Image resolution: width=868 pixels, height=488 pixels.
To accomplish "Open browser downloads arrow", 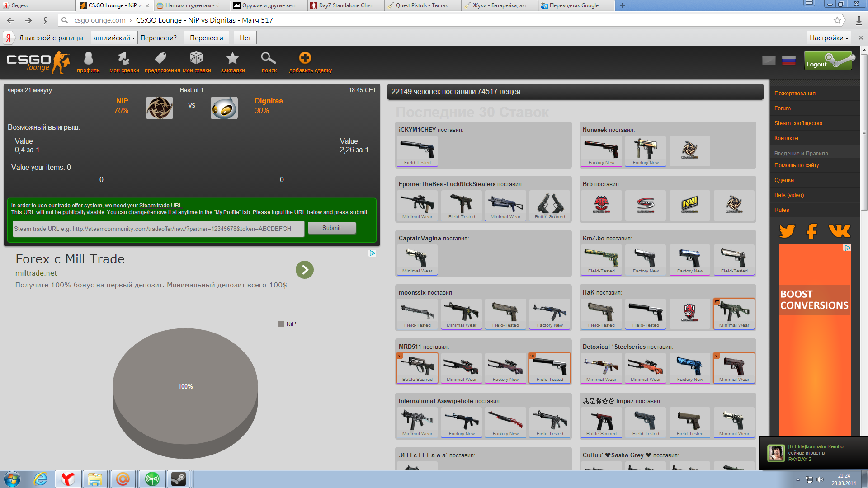I will pyautogui.click(x=859, y=20).
